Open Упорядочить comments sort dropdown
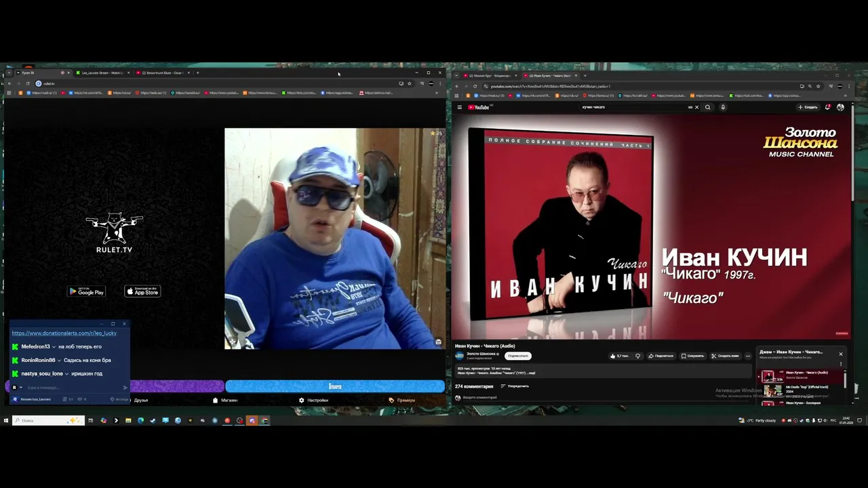The image size is (868, 488). (x=515, y=386)
